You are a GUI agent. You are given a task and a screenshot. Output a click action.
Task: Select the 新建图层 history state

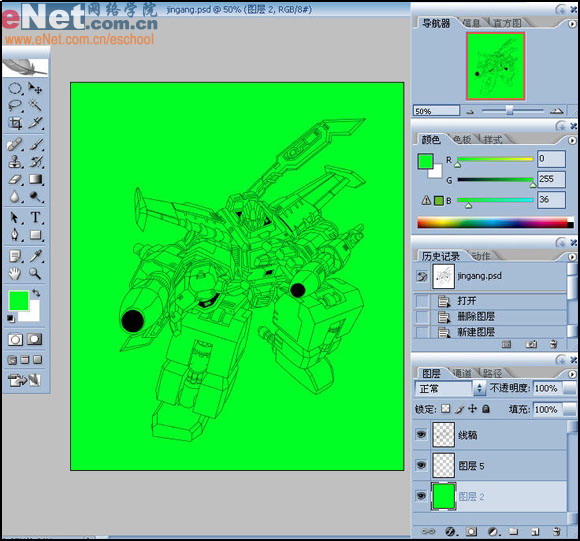click(x=490, y=332)
